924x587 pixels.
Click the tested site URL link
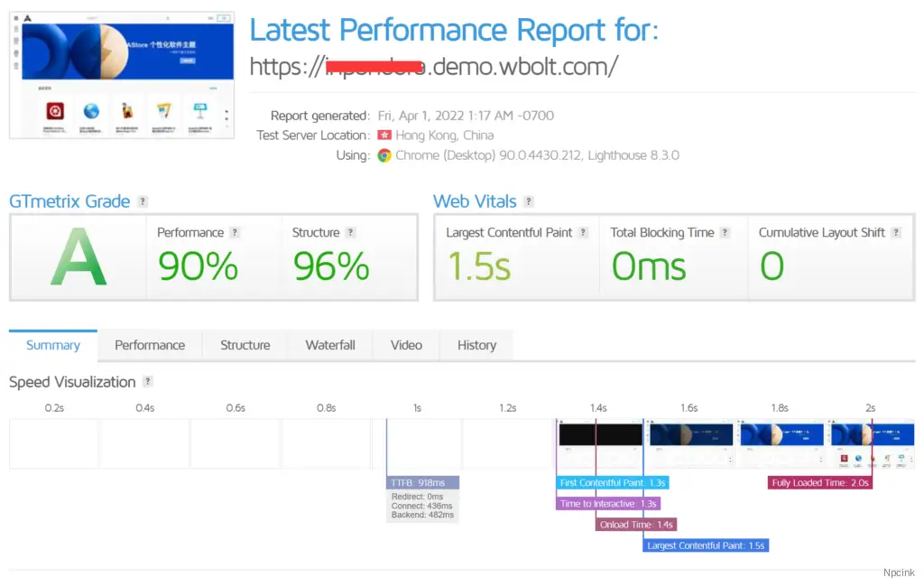tap(433, 67)
